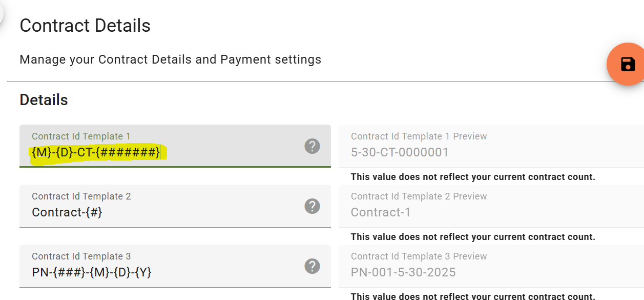Screen dimensions: 644x300
Task: Click the Contract Id Template 1 Preview label
Action: click(x=419, y=136)
